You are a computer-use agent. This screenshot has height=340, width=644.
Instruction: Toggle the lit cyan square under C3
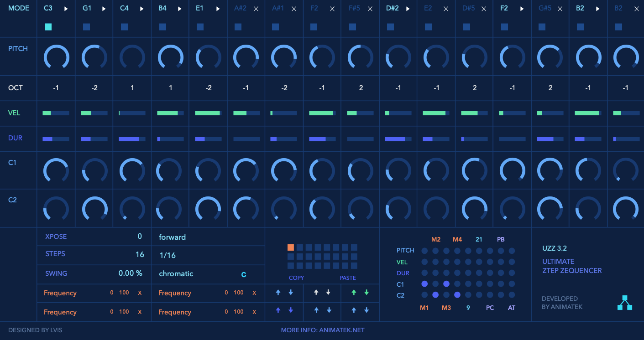(x=48, y=27)
